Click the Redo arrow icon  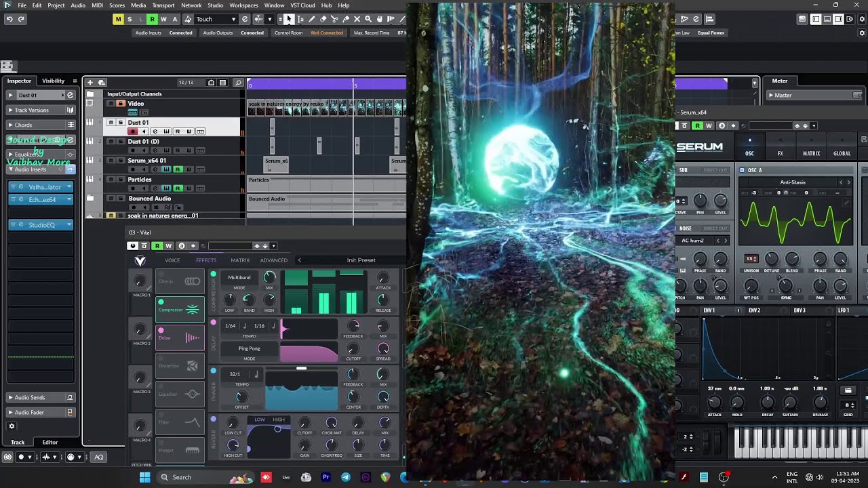(21, 19)
